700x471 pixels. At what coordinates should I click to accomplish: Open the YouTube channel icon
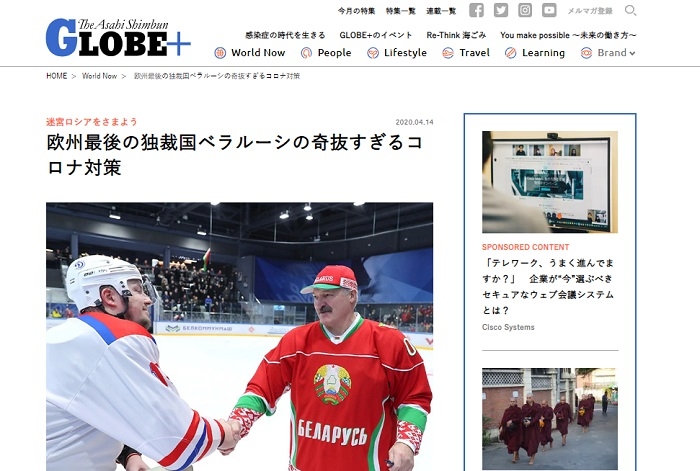549,10
